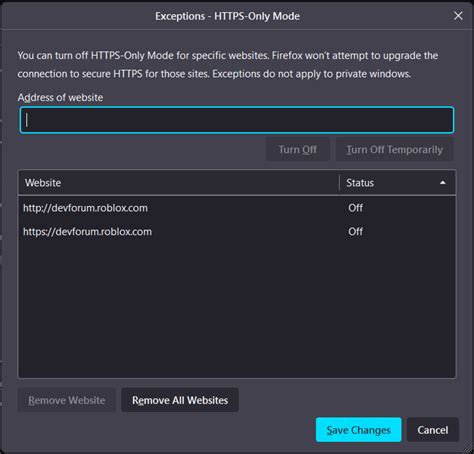The image size is (474, 454).
Task: Cancel the exceptions dialog
Action: point(433,430)
